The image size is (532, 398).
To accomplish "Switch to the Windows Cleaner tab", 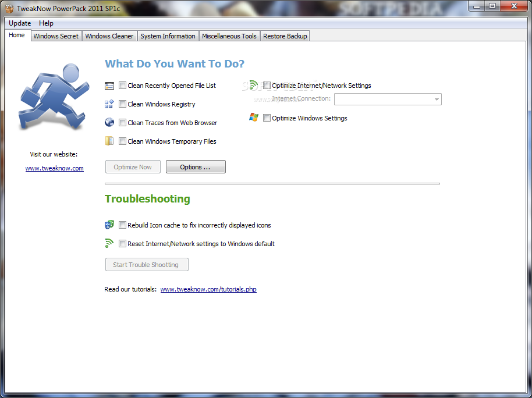I will (109, 36).
